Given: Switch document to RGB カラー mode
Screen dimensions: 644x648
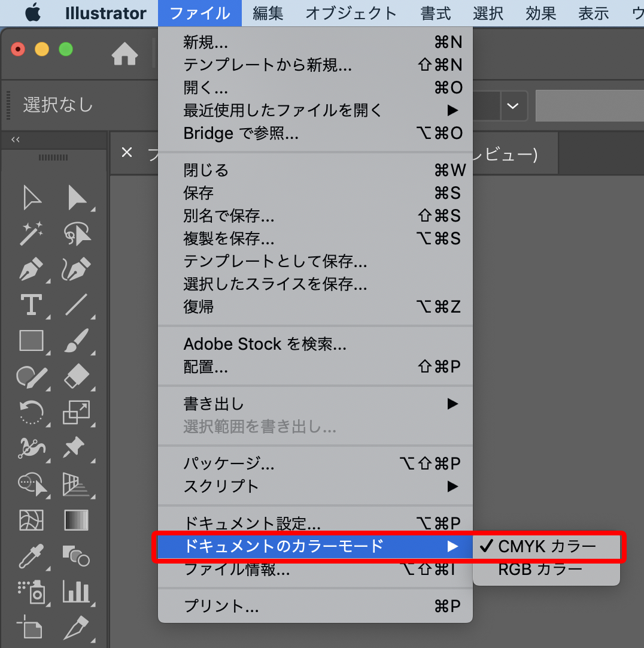Looking at the screenshot, I should tap(546, 570).
